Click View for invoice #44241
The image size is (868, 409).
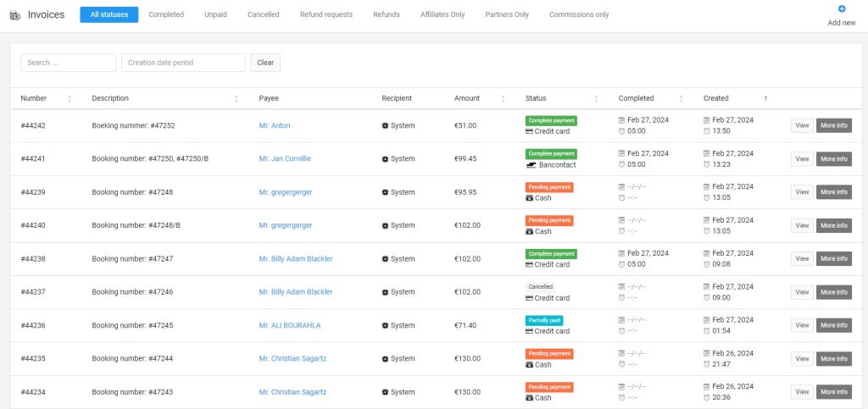(802, 159)
